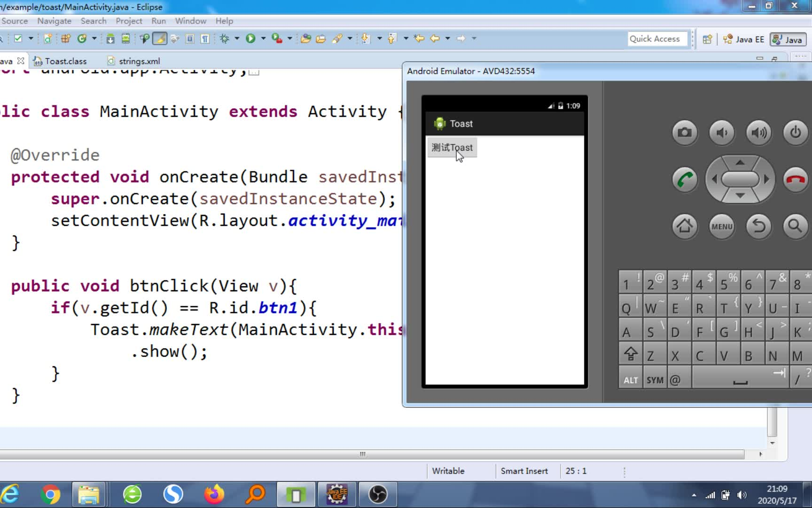The image size is (812, 508).
Task: Open the Navigate menu
Action: [55, 21]
